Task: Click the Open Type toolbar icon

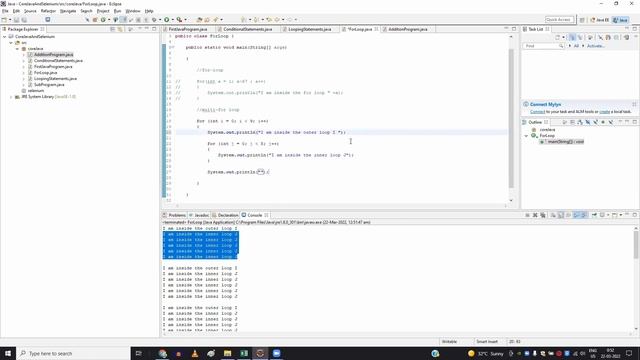Action: 199,20
